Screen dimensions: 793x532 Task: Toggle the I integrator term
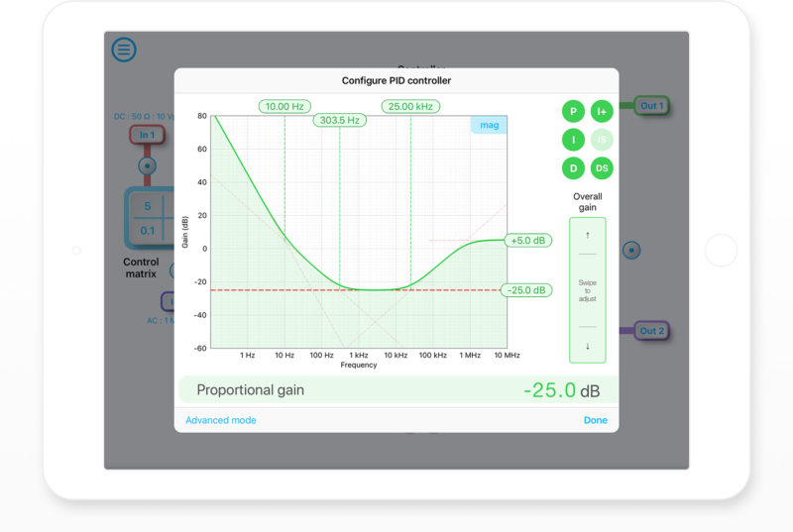coord(573,140)
